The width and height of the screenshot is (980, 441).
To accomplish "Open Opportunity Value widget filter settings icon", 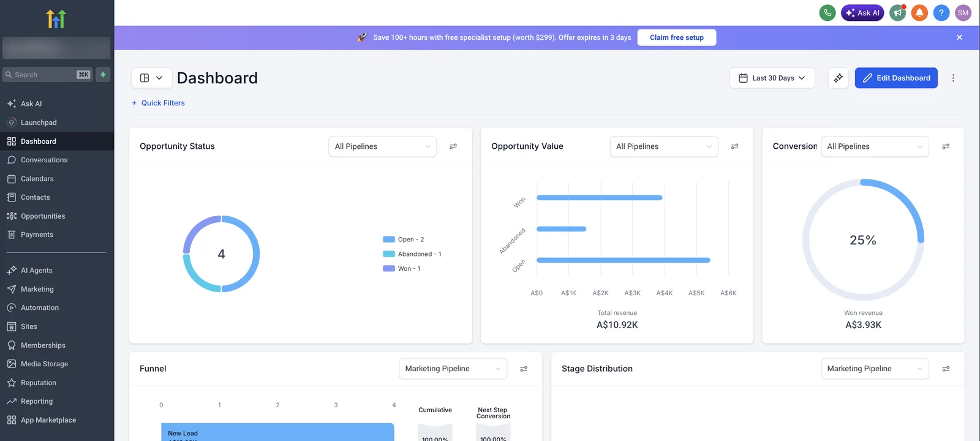I will click(734, 146).
